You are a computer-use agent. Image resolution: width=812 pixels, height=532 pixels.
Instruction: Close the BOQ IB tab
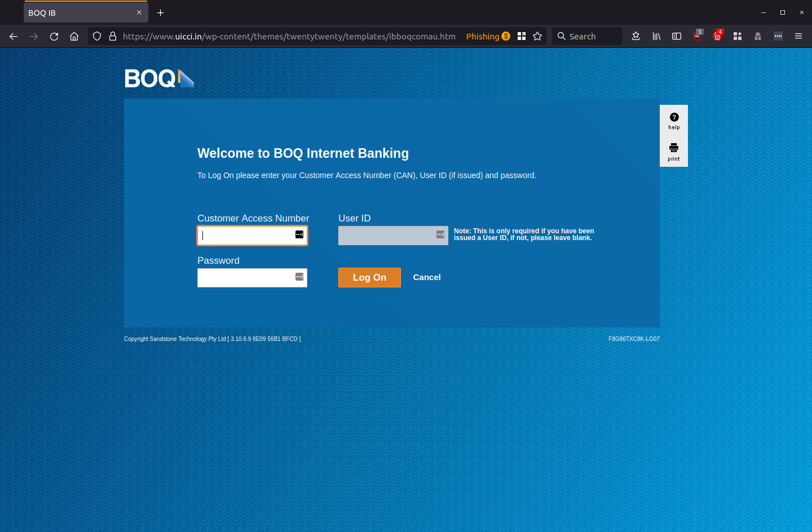pos(139,12)
